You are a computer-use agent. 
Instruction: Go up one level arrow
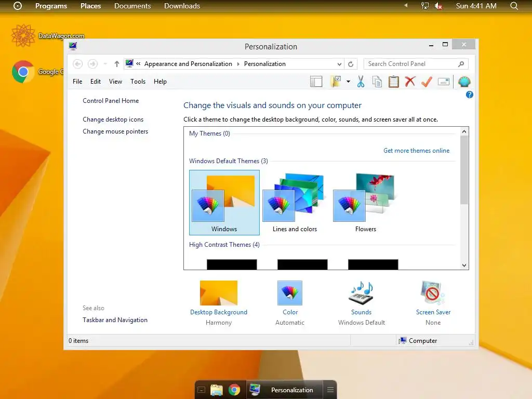(x=117, y=64)
